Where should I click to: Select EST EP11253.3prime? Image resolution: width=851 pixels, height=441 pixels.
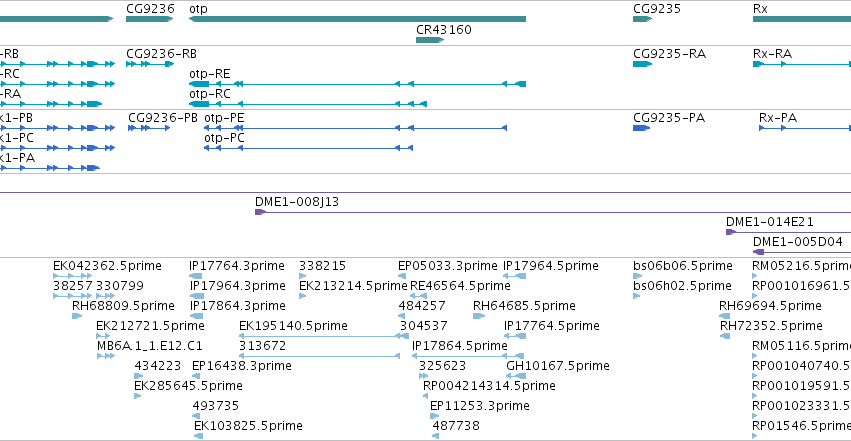coord(434,417)
